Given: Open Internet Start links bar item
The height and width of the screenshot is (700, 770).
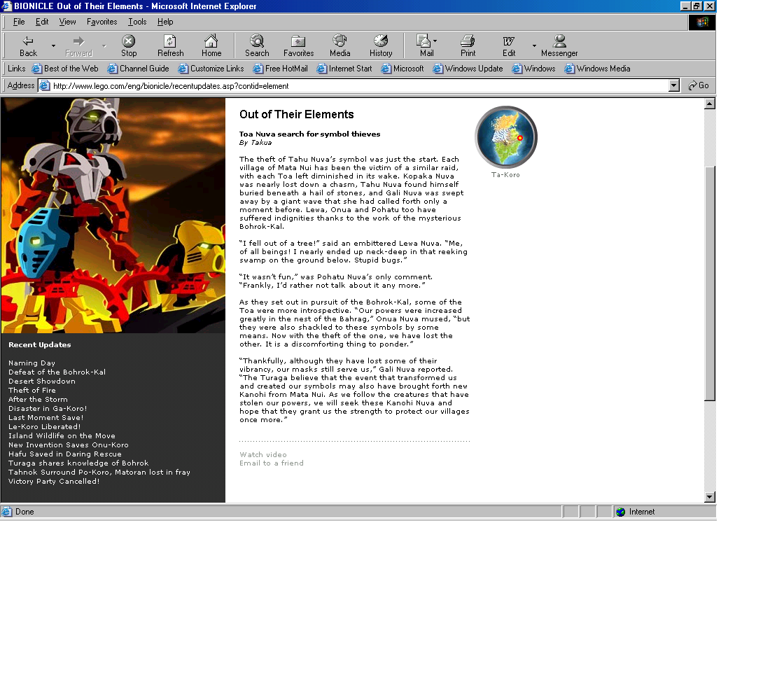Looking at the screenshot, I should coord(344,69).
